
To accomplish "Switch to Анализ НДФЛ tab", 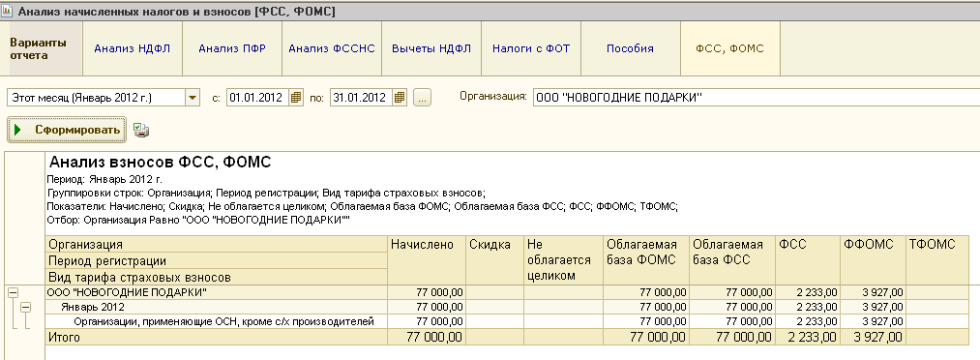I will 133,48.
